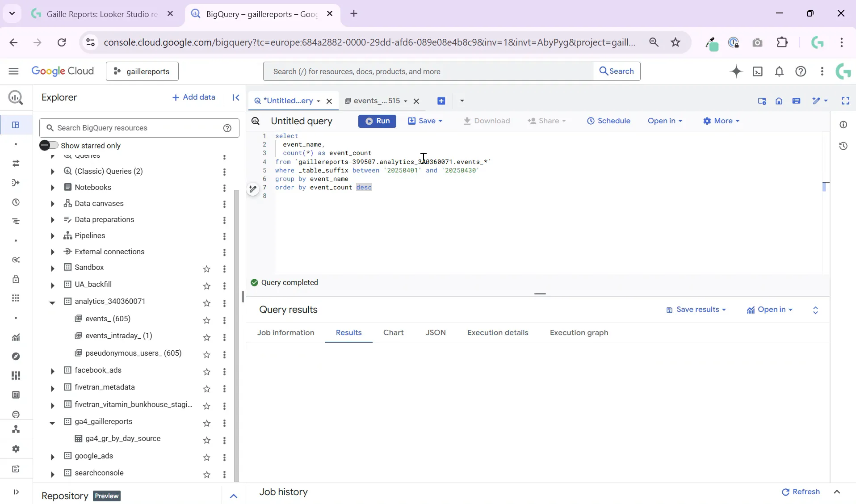The image size is (856, 504).
Task: Collapse the analytics_340360071 dataset
Action: tap(52, 302)
